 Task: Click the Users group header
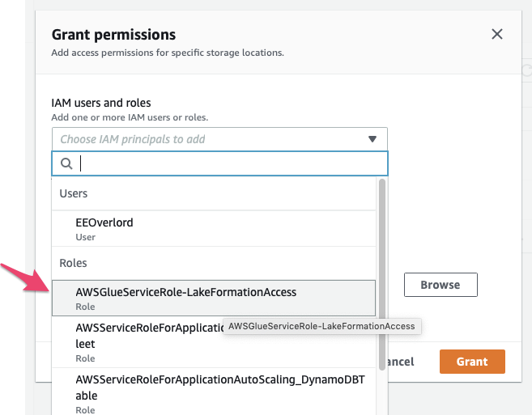pyautogui.click(x=74, y=194)
